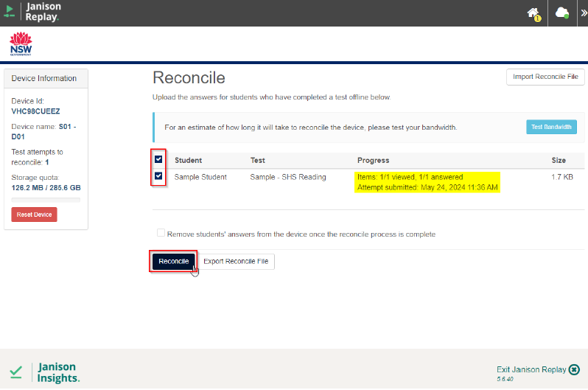Viewport: 588px width, 390px height.
Task: Click the 'Upload the answers for students' description text
Action: click(271, 97)
